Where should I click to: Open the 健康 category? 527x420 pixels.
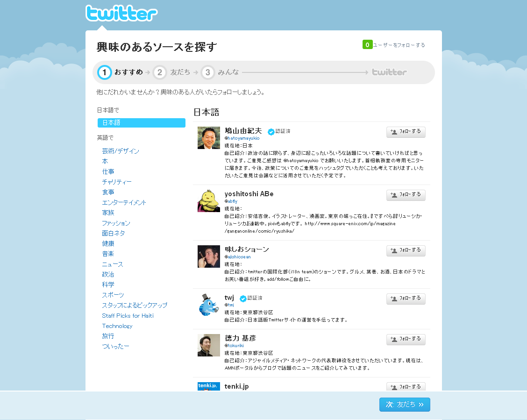coord(108,243)
